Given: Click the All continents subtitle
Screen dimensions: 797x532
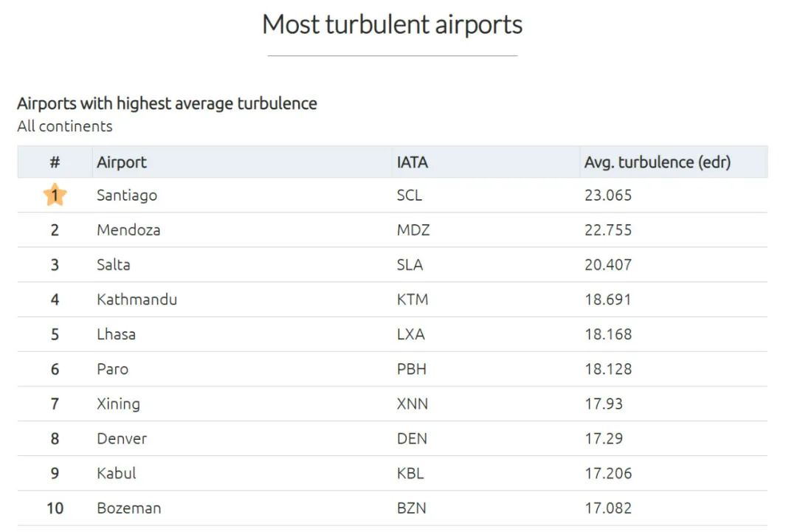Looking at the screenshot, I should [x=64, y=126].
